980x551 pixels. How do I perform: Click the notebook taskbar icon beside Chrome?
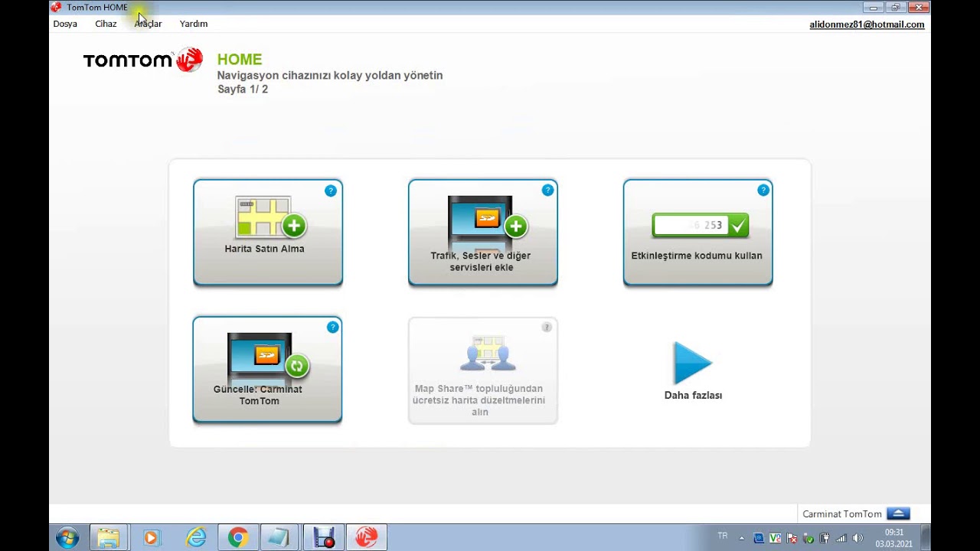click(x=279, y=538)
